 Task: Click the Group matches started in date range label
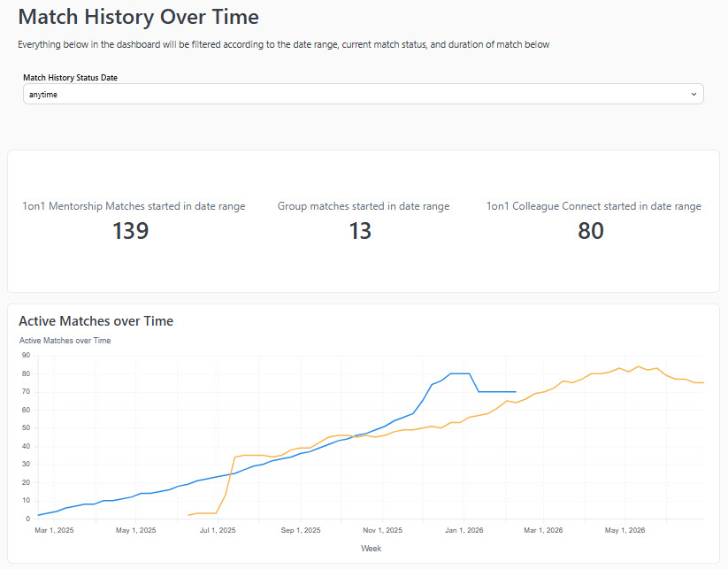click(x=364, y=206)
